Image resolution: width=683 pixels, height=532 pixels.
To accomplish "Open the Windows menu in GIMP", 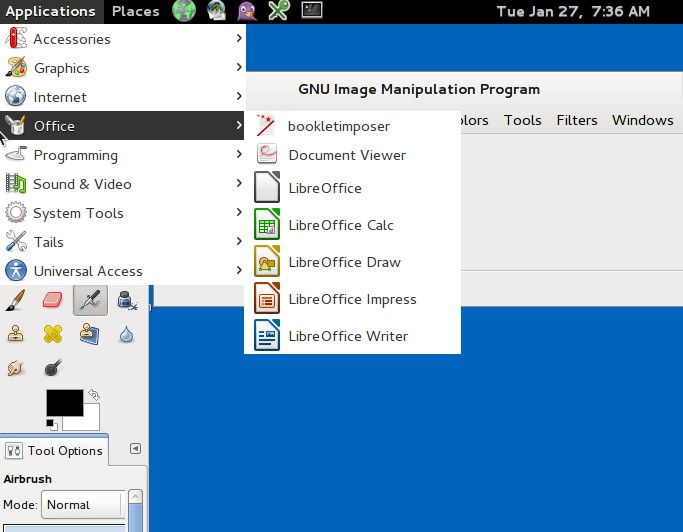I will pyautogui.click(x=642, y=120).
